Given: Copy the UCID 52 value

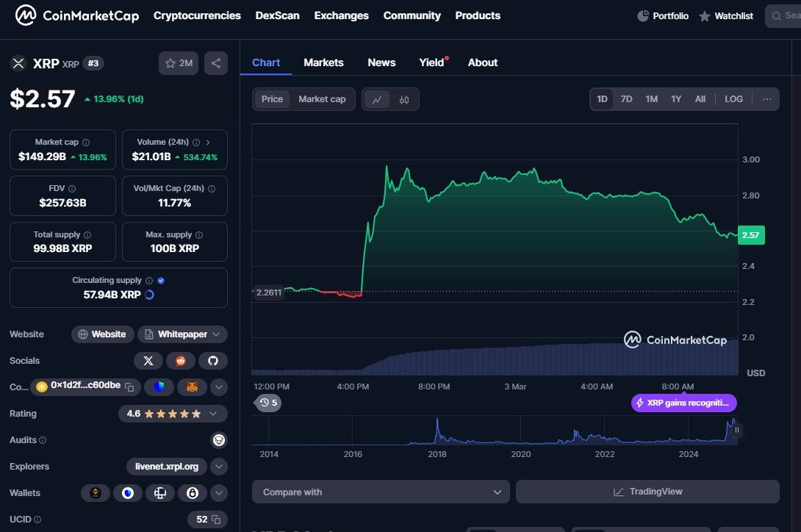Looking at the screenshot, I should click(216, 520).
